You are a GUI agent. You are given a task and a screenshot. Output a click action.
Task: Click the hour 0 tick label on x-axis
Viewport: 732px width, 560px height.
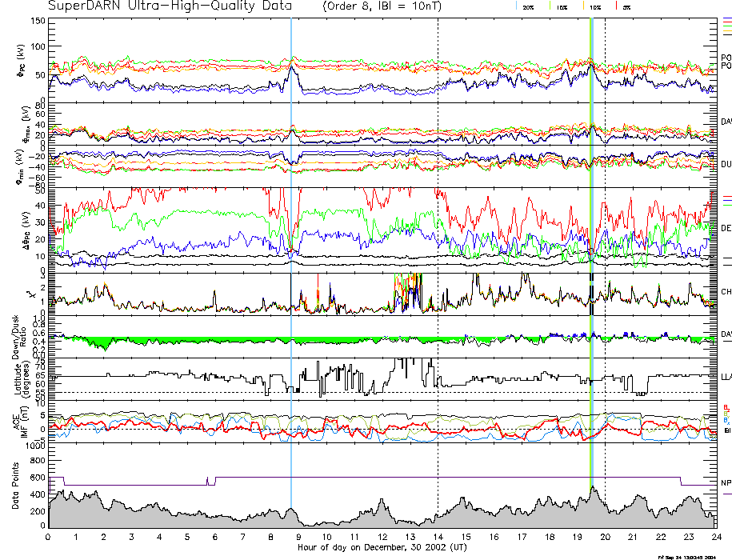(x=49, y=536)
